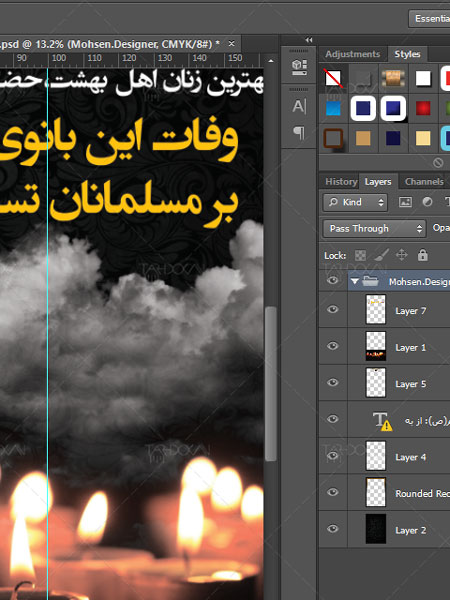
Task: Close the document tab
Action: pos(231,44)
